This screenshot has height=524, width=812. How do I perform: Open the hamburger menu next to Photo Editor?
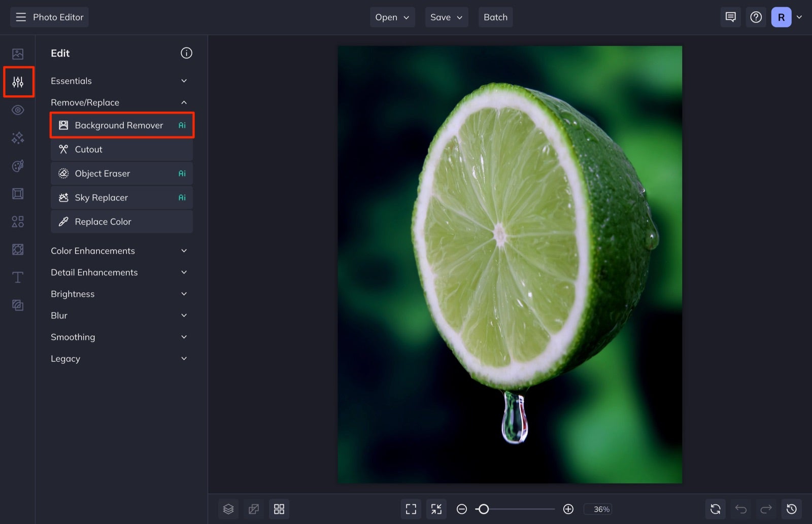[21, 17]
